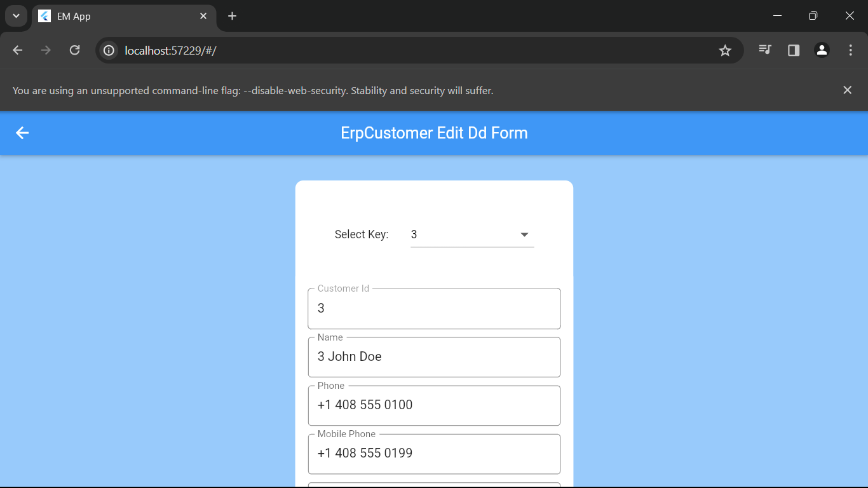Select the EM App browser tab
This screenshot has height=488, width=868.
(114, 17)
